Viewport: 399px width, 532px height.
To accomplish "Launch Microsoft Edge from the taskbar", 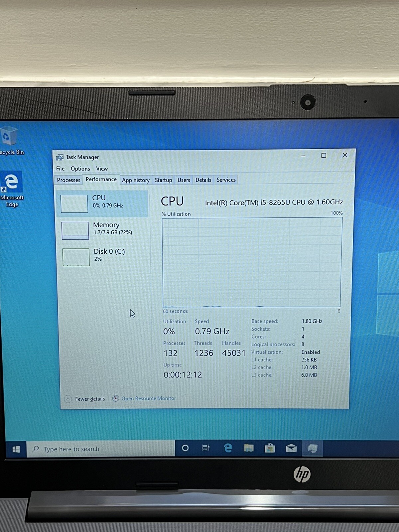I will [228, 448].
